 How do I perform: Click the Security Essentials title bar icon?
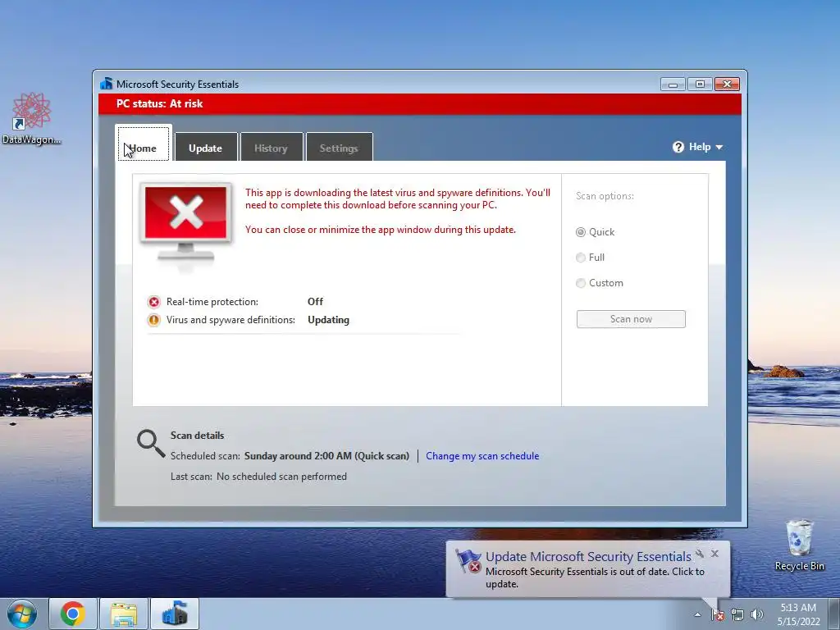tap(107, 84)
